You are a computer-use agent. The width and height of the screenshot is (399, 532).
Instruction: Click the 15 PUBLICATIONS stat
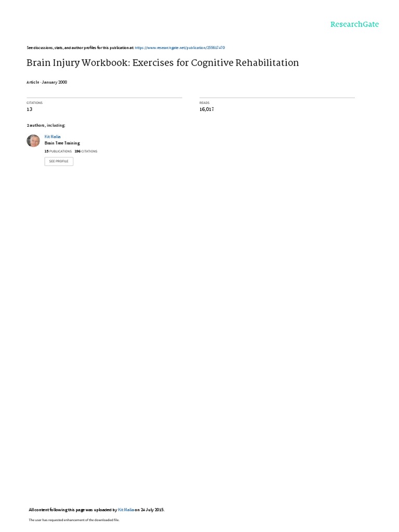coord(58,151)
